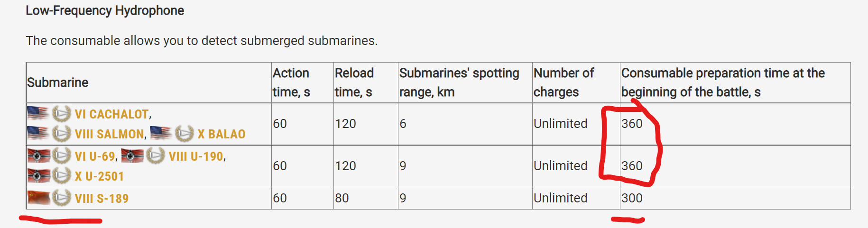Click the submarine class icon beside S-189

pos(61,198)
